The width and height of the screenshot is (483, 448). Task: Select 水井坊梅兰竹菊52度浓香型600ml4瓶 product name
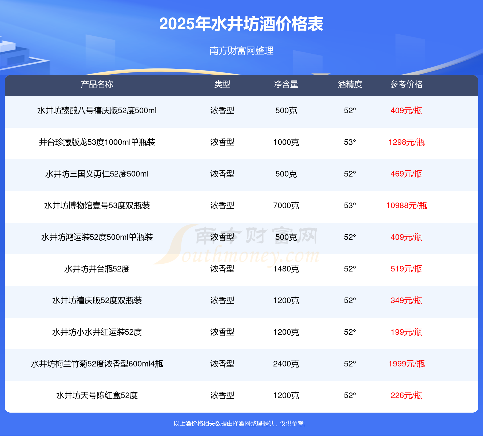coord(97,364)
